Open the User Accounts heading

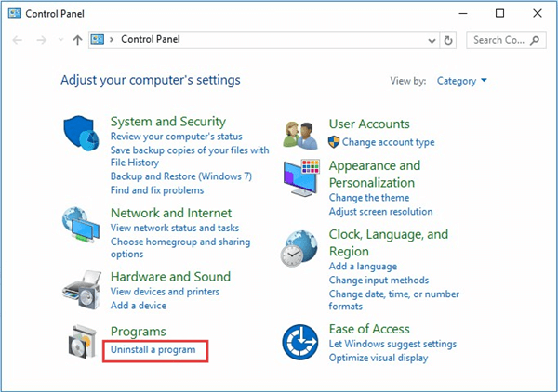tap(369, 124)
